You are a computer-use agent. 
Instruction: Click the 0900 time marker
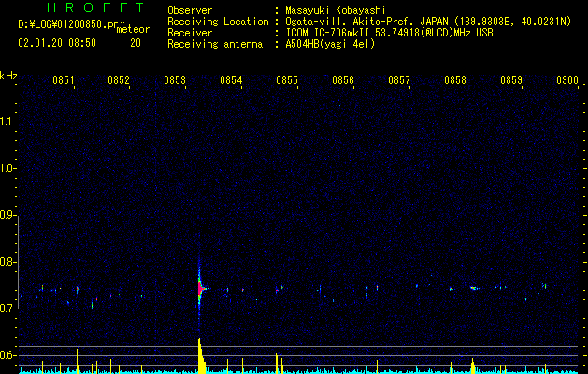click(x=567, y=80)
